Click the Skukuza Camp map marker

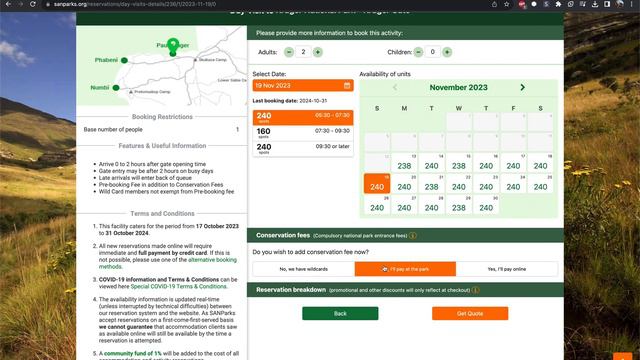tap(196, 60)
